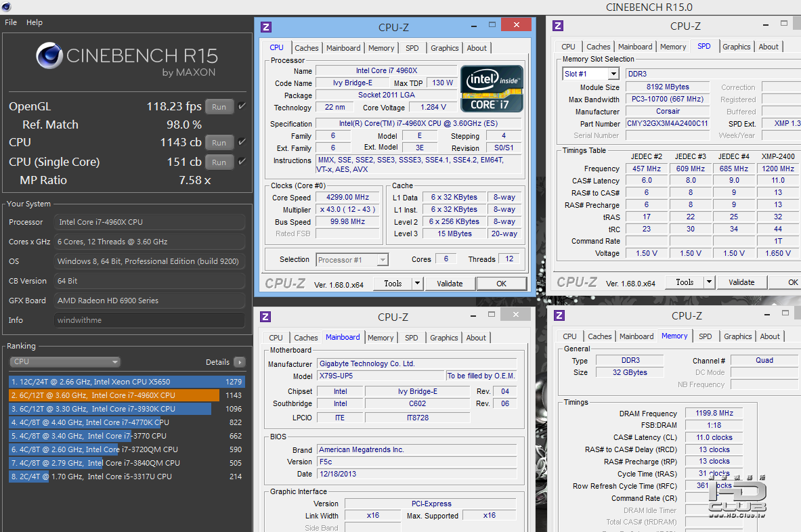
Task: Switch to Graphics tab in top-left CPU-Z window
Action: [x=444, y=48]
